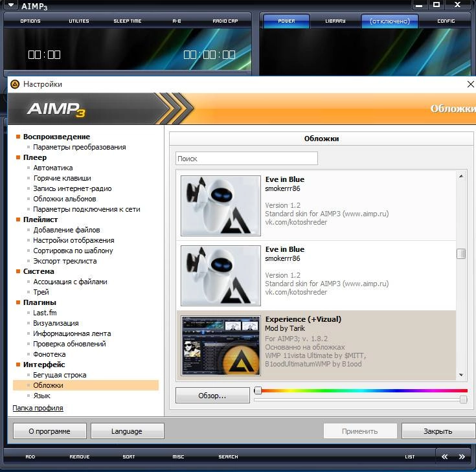476x472 pixels.
Task: Toggle A-B repeat in player
Action: pos(177,21)
